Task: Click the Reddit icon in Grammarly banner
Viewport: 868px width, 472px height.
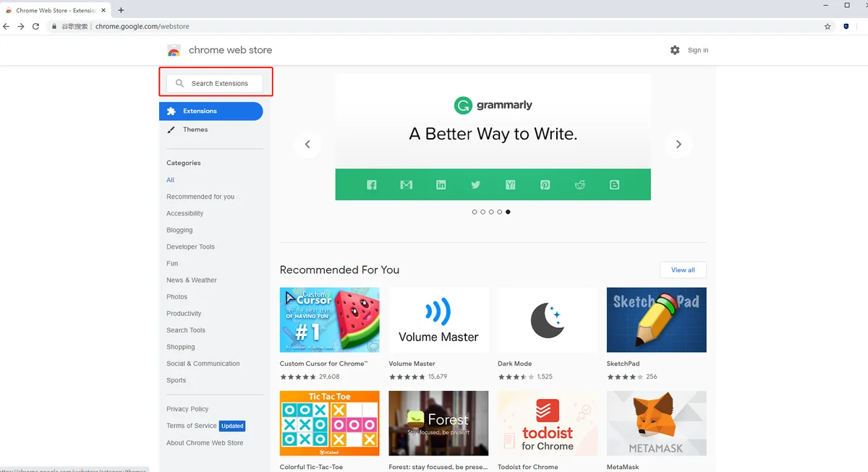Action: tap(579, 185)
